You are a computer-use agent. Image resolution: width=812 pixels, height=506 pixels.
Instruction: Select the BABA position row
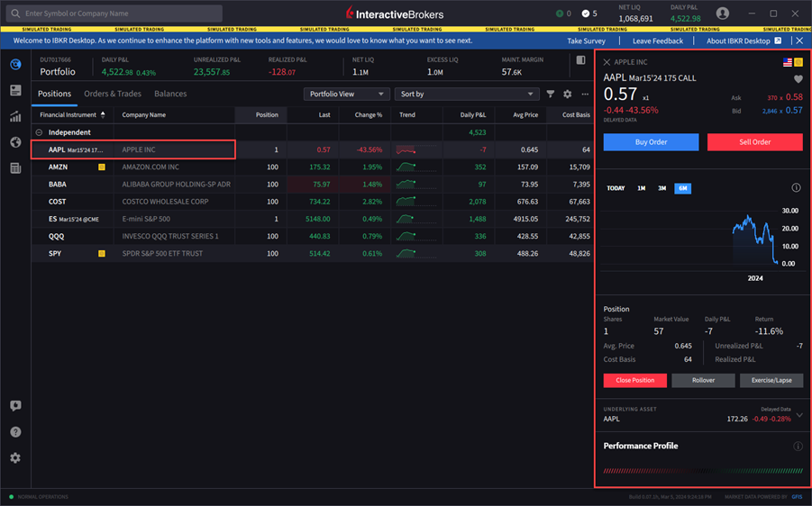[x=312, y=185]
